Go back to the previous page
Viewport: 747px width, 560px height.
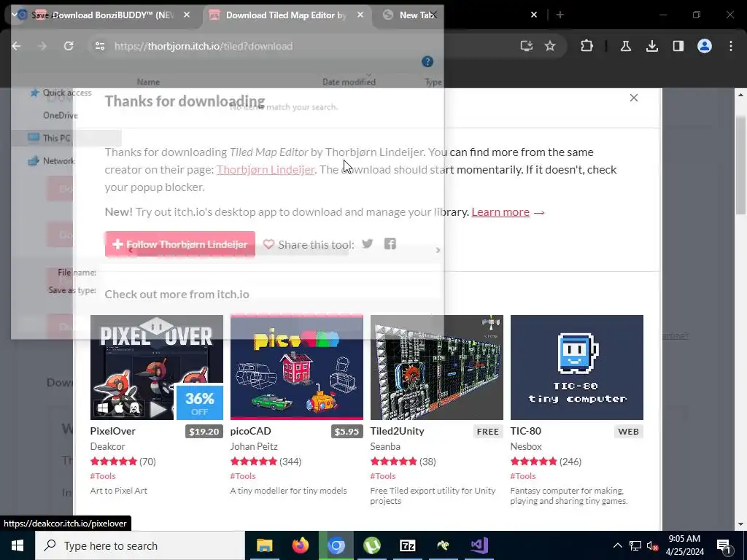click(x=17, y=46)
